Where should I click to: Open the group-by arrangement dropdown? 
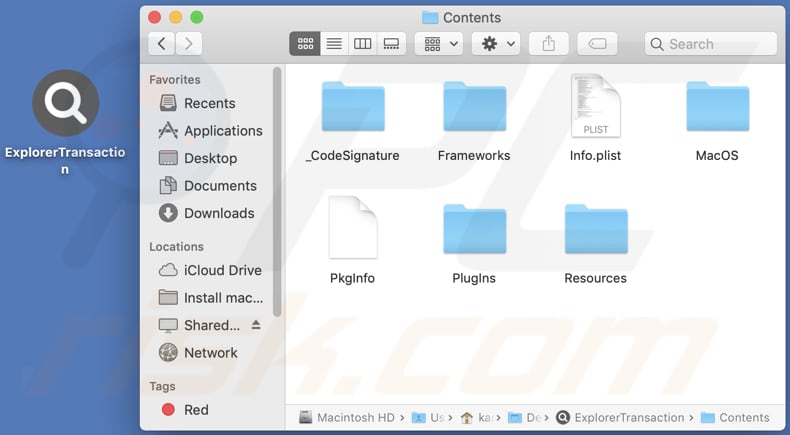tap(439, 44)
